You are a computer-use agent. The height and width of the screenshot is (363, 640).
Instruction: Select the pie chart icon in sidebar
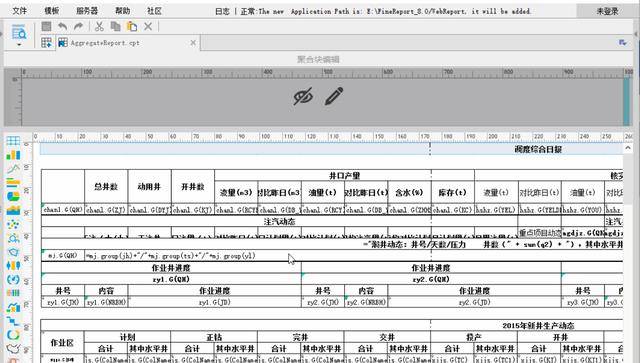coord(13,196)
